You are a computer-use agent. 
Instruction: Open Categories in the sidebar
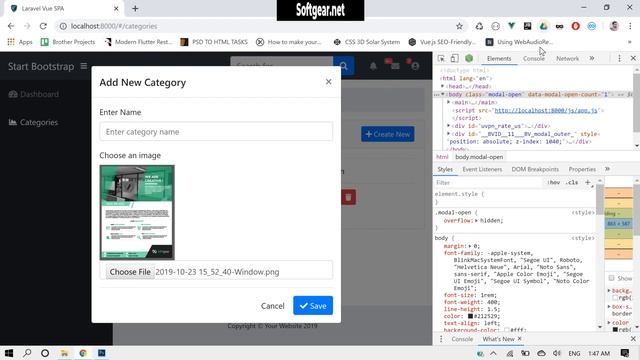[33, 122]
